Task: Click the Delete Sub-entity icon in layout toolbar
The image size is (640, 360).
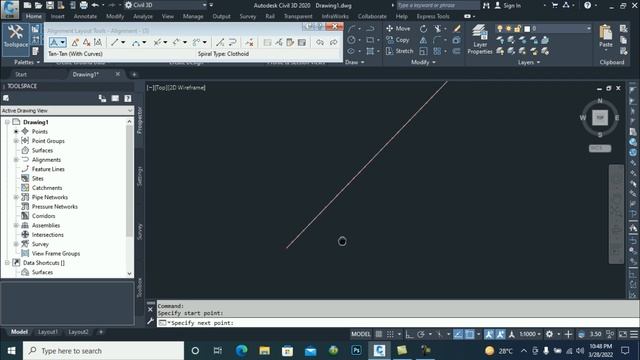Action: (249, 42)
